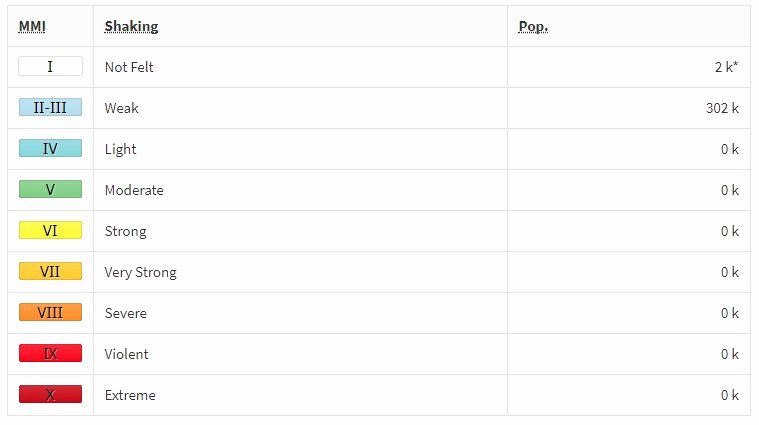Click the Shaking column header
The width and height of the screenshot is (759, 425).
(x=131, y=27)
